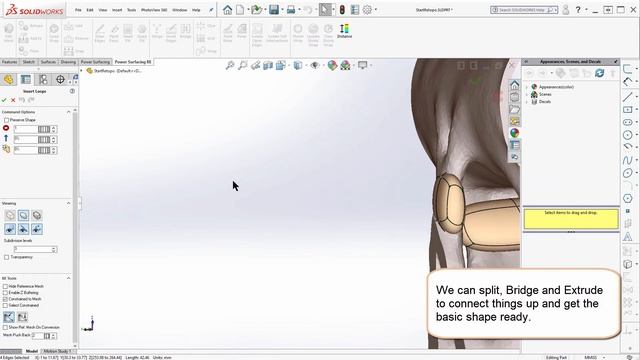Check the Select Constrained checkbox
Screen dimensions: 640x360
(x=5, y=305)
